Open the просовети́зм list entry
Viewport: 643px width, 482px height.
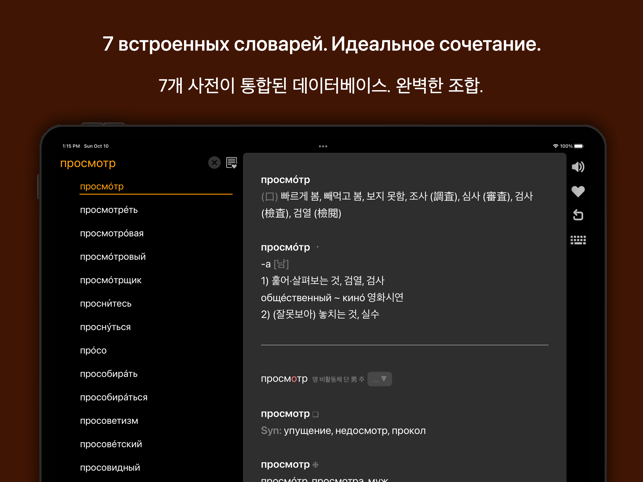coord(109,421)
